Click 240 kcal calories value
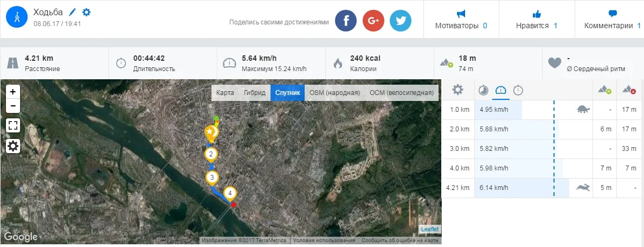This screenshot has height=247, width=644. point(365,59)
